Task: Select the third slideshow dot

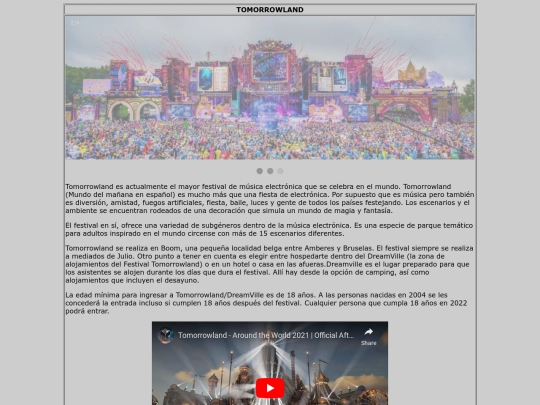Action: click(x=281, y=171)
